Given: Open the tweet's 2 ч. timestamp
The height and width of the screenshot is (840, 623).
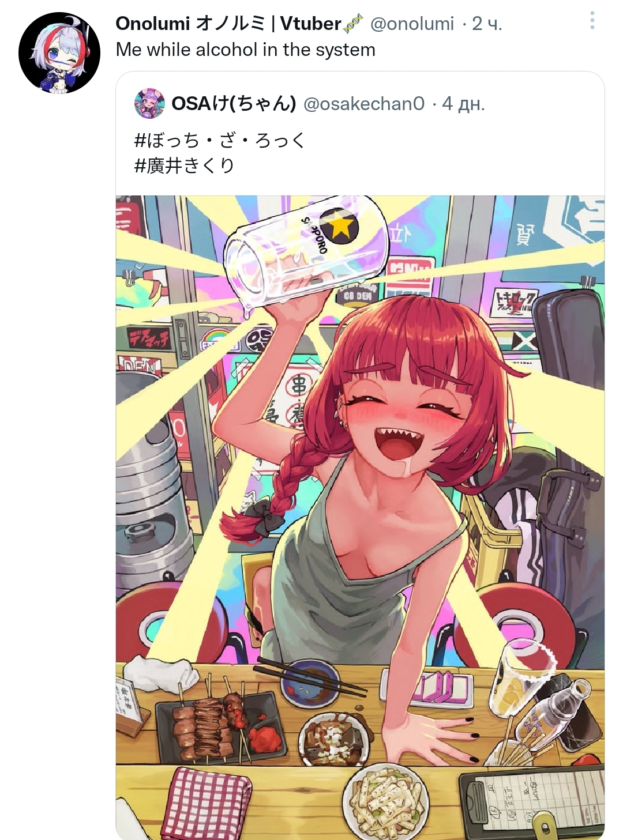Looking at the screenshot, I should pyautogui.click(x=487, y=24).
